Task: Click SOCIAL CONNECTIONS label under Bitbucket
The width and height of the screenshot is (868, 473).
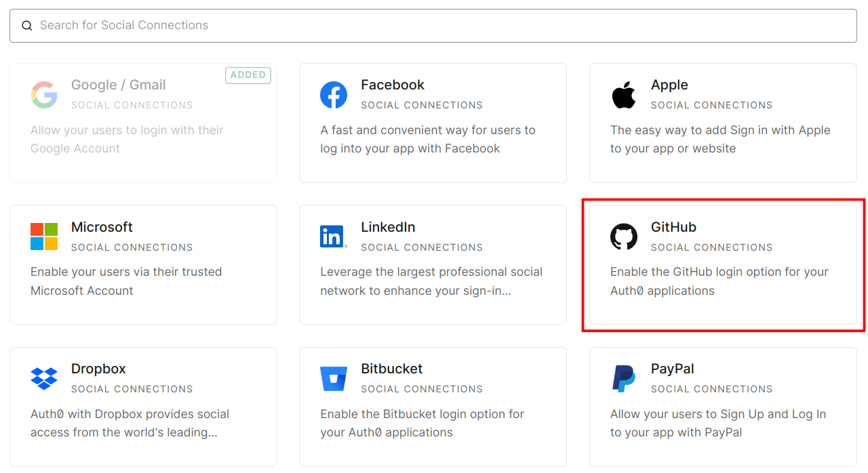Action: 422,389
